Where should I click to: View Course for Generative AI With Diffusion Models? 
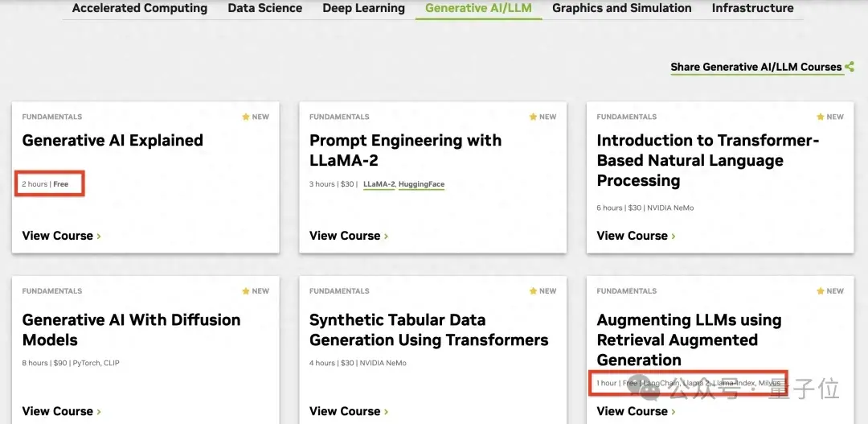tap(61, 411)
